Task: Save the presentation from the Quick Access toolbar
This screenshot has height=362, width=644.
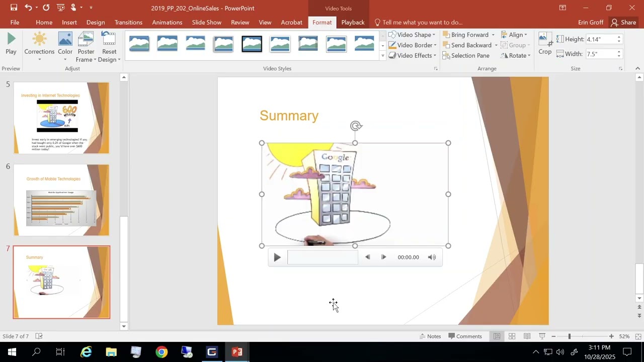Action: click(14, 8)
